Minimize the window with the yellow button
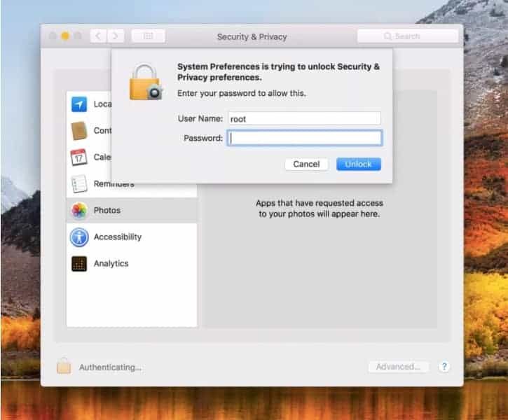Viewport: 508px width, 420px height. [65, 36]
